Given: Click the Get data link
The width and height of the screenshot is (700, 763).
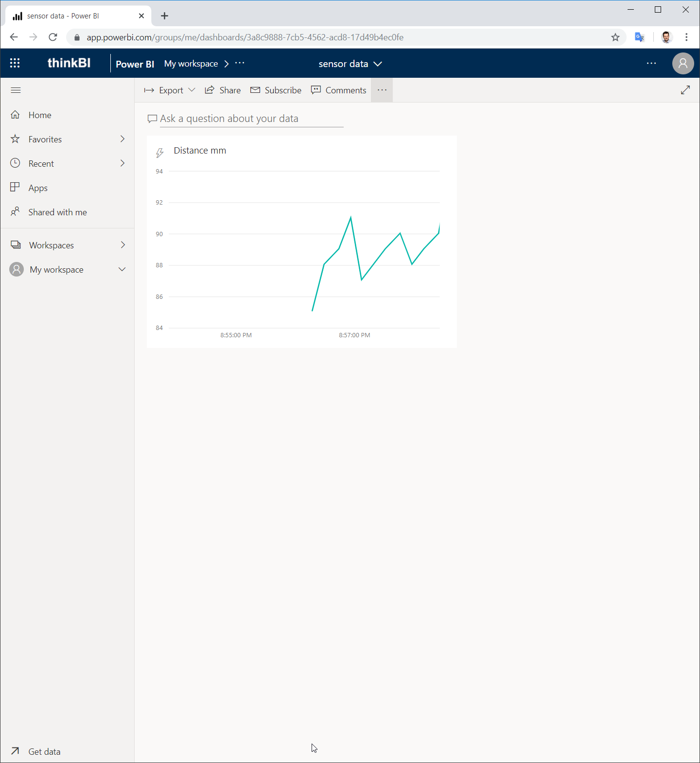Looking at the screenshot, I should click(44, 751).
